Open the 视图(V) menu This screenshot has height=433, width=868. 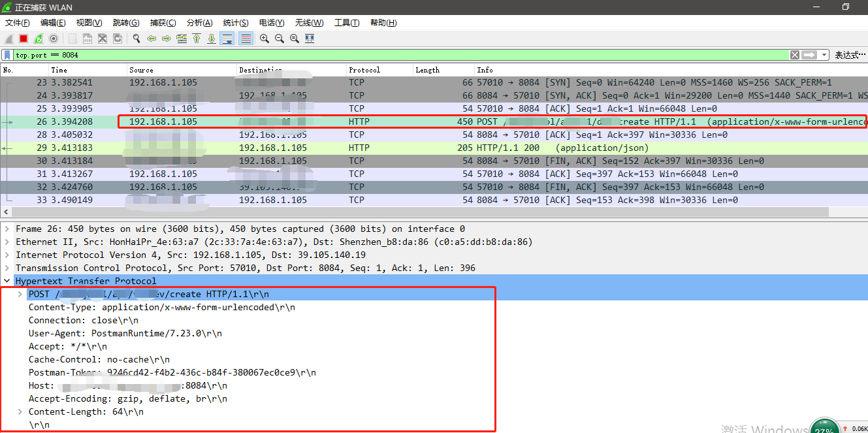[x=89, y=23]
